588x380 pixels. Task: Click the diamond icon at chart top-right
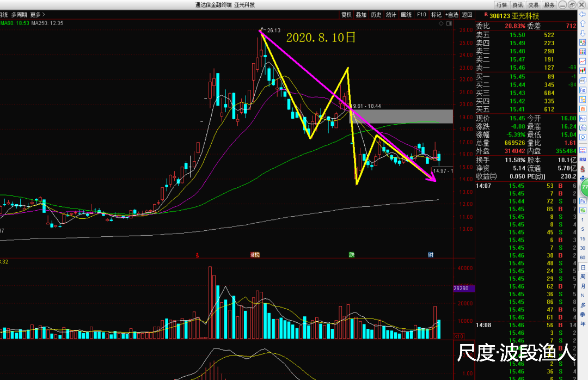point(441,23)
